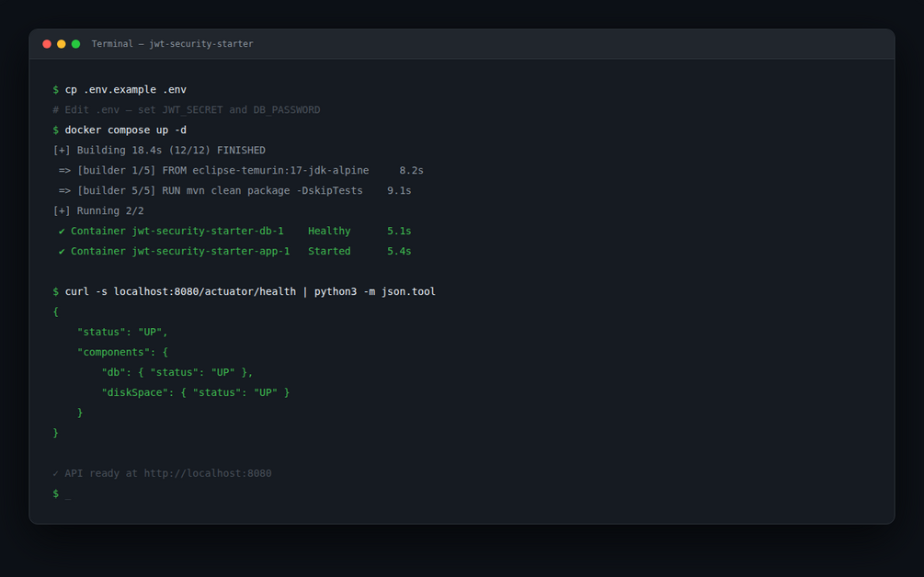
Task: Click the window title 'Terminal — jwt-security-starter'
Action: pos(172,44)
